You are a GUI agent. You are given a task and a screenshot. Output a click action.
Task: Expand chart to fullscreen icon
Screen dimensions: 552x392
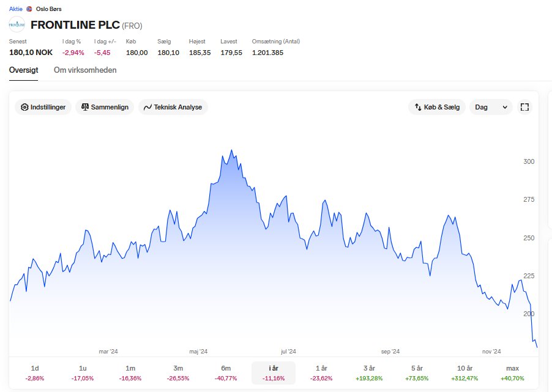coord(524,107)
